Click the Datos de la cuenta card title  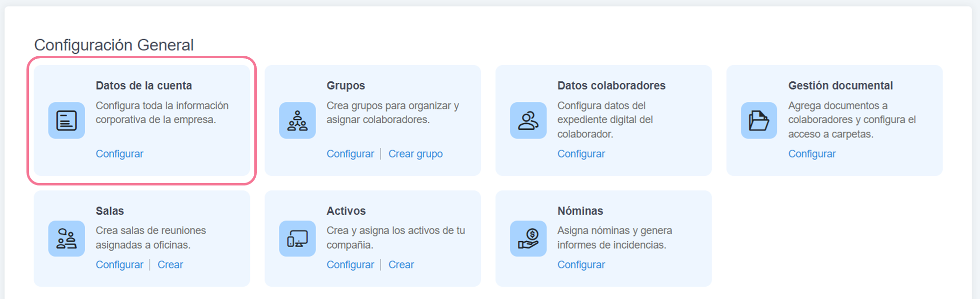point(144,86)
